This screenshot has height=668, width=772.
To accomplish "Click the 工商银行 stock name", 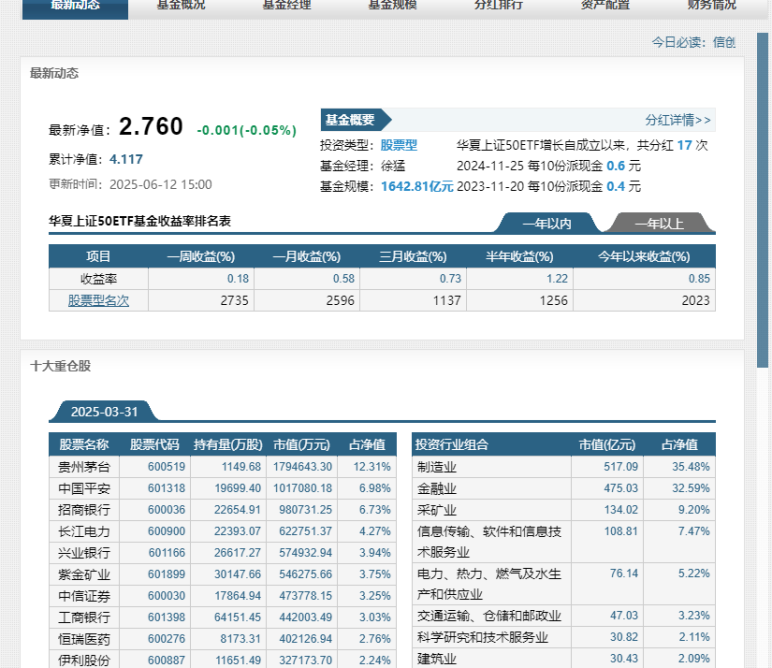I will [84, 617].
